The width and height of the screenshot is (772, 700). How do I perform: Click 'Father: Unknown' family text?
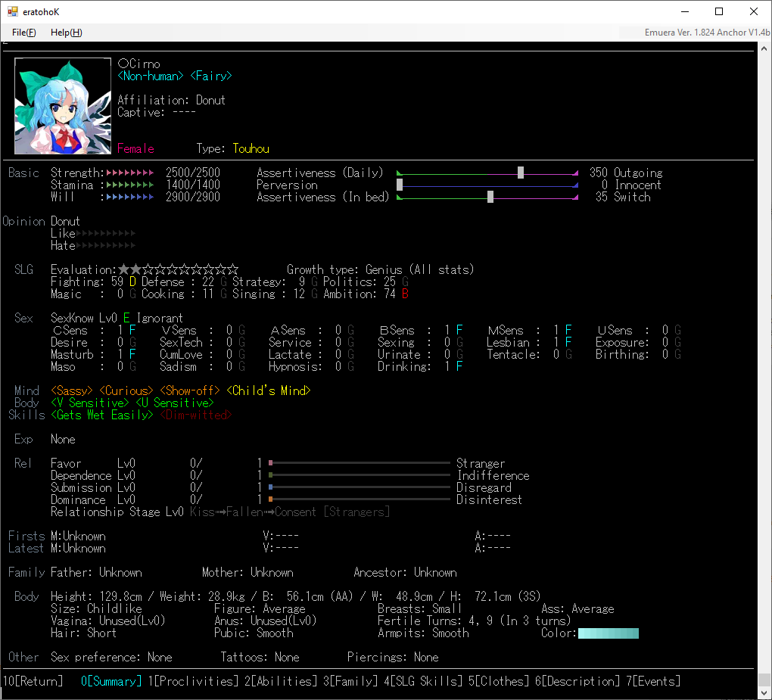[97, 573]
